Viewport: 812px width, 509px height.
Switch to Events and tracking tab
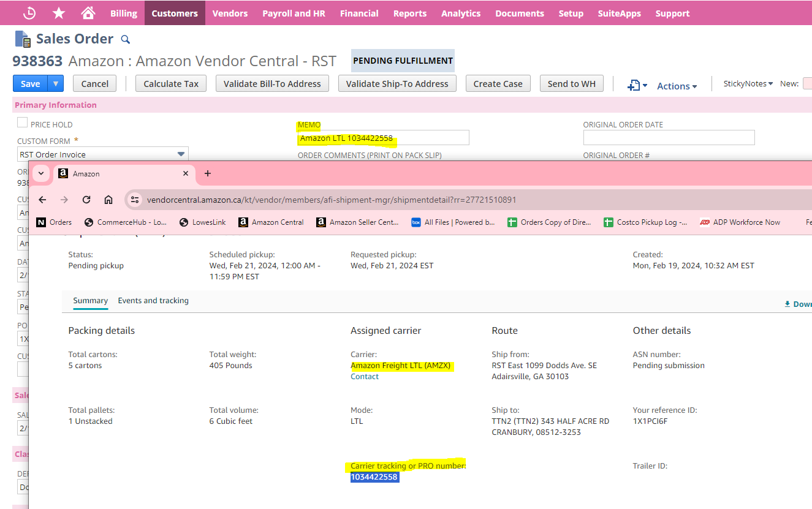[153, 301]
